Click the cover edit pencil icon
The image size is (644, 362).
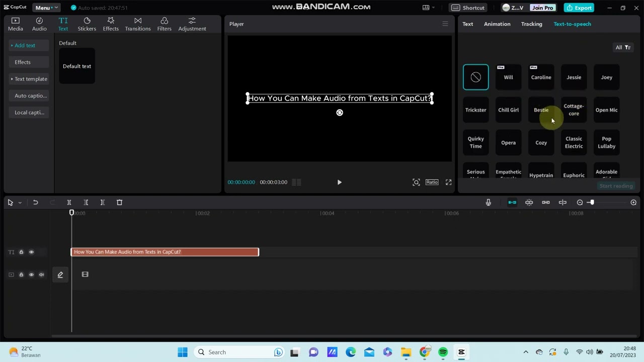(60, 275)
